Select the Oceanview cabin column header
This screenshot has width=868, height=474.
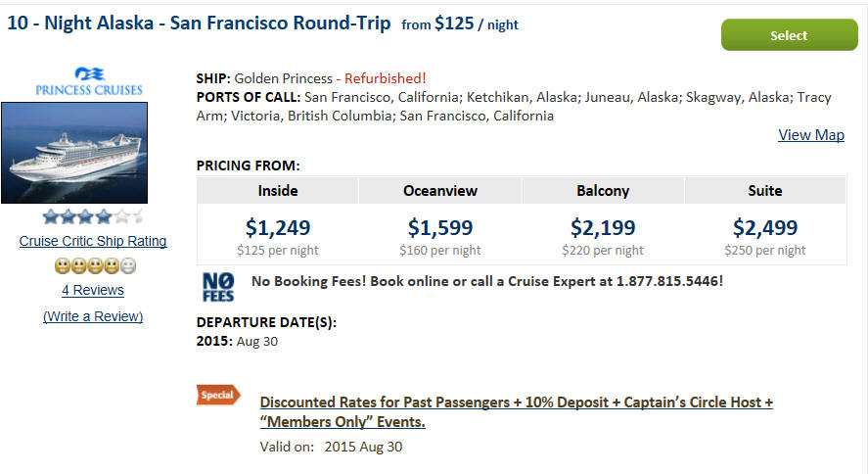pos(440,191)
